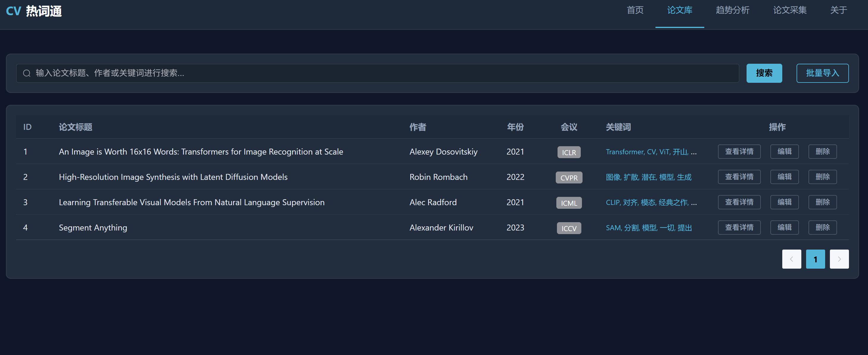868x355 pixels.
Task: Click keywords 'SAM, 分割, 模型, 一切, 提出'
Action: [649, 228]
